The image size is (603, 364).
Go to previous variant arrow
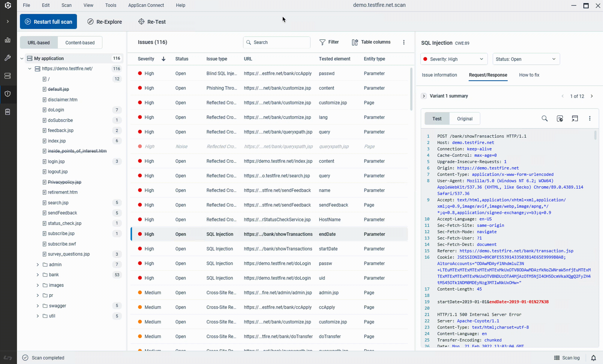563,96
